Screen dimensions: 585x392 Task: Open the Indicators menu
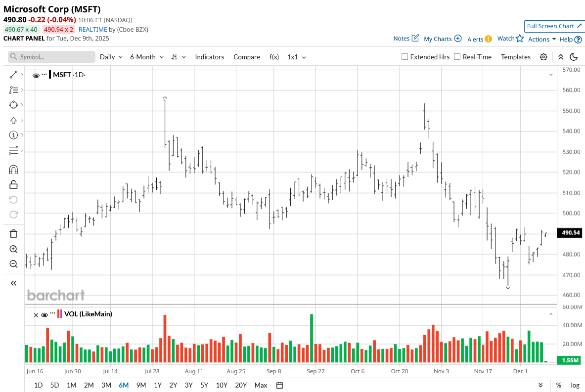209,57
